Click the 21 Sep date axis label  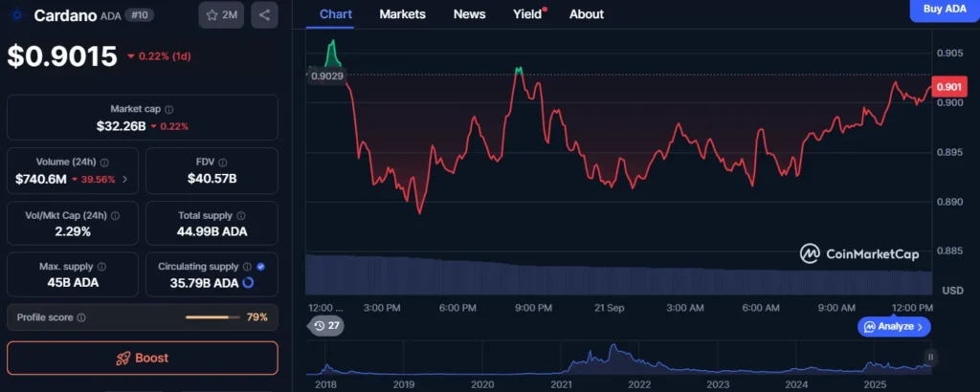point(608,308)
